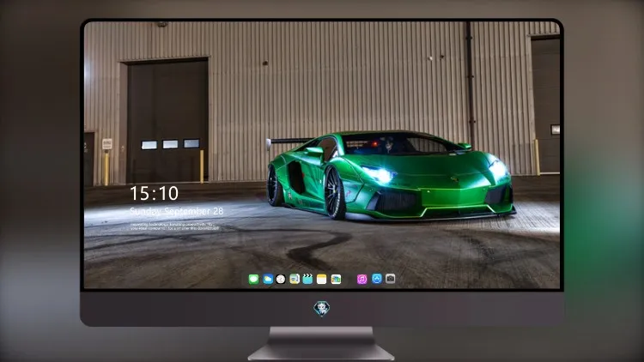Screen dimensions: 644x362
Task: Click the 15:10 clock widget
Action: (155, 193)
